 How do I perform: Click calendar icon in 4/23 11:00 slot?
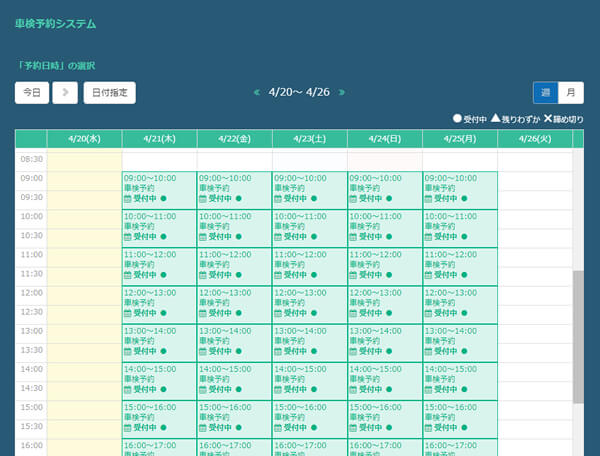click(277, 274)
